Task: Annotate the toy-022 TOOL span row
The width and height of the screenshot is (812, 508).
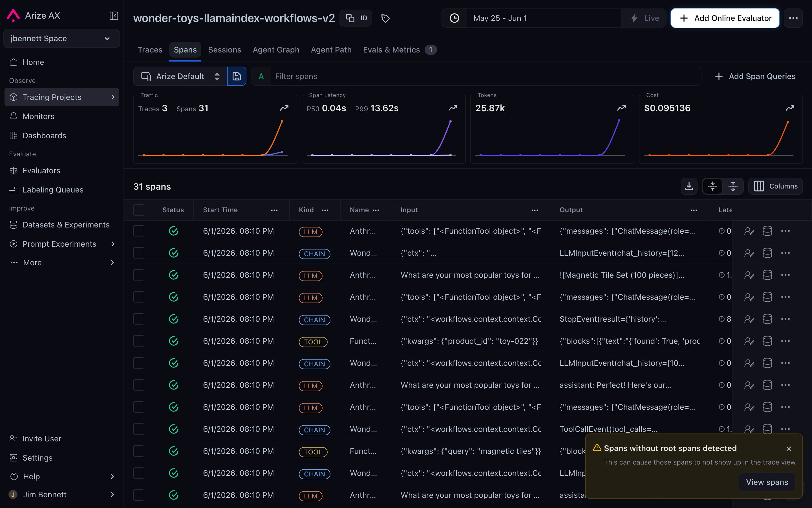Action: point(749,341)
